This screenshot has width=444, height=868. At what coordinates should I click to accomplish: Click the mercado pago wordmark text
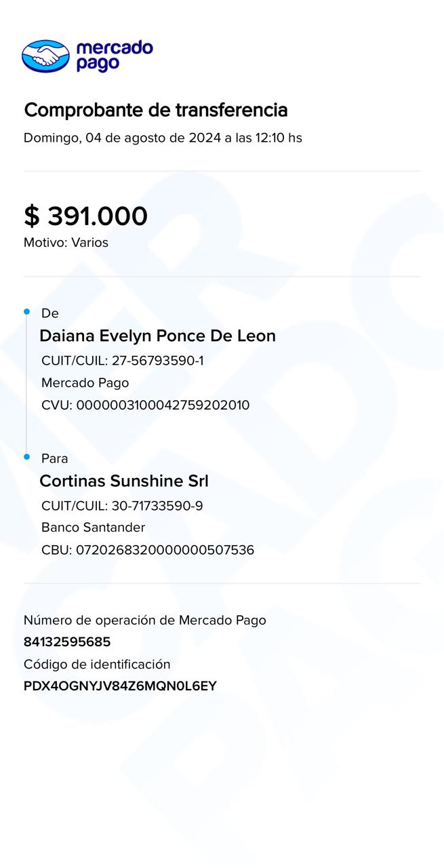coord(115,56)
